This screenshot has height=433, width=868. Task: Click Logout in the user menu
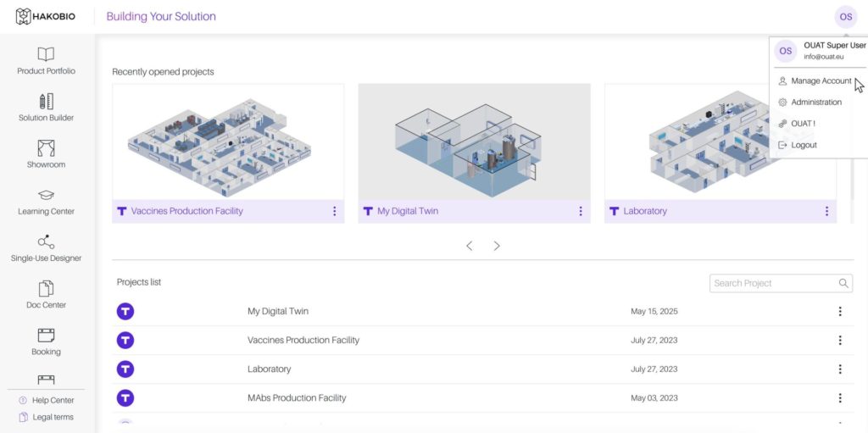click(804, 145)
